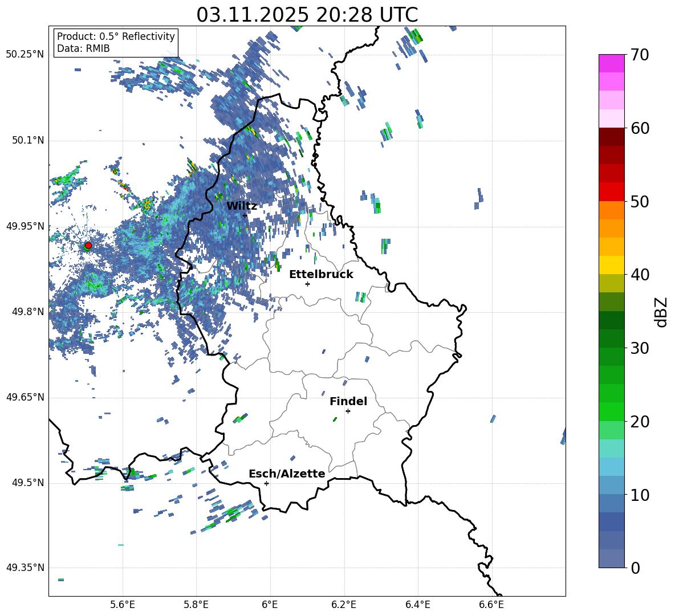Screen dimensions: 675x616
Task: Click the 50.1°N latitude label
Action: (x=28, y=141)
